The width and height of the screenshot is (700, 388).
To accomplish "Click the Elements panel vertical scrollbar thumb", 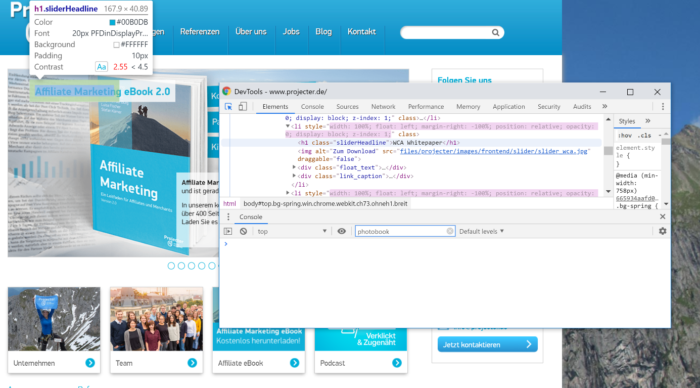I will (x=608, y=150).
